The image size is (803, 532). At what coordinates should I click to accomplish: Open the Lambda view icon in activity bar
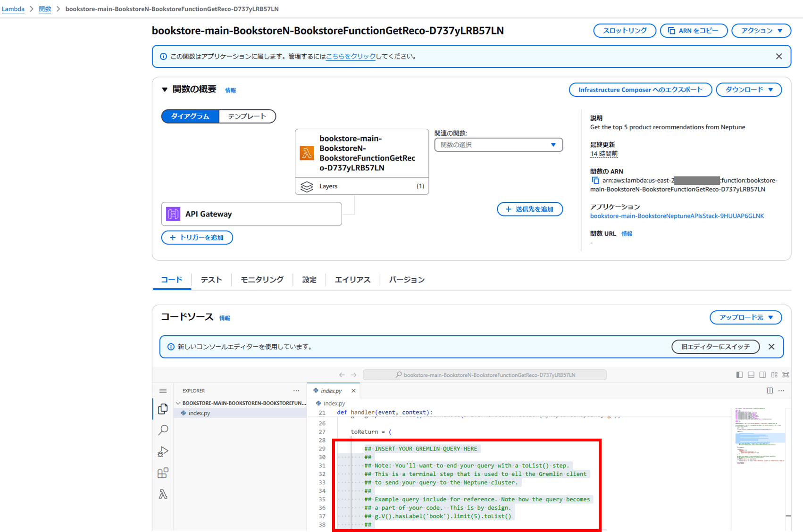tap(163, 494)
